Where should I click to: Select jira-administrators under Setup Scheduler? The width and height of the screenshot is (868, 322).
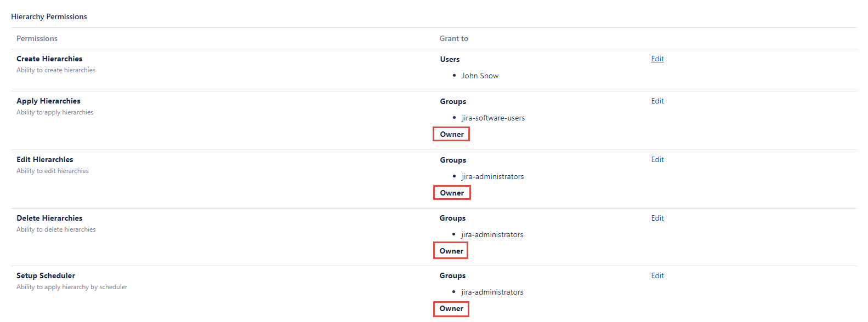pyautogui.click(x=492, y=292)
